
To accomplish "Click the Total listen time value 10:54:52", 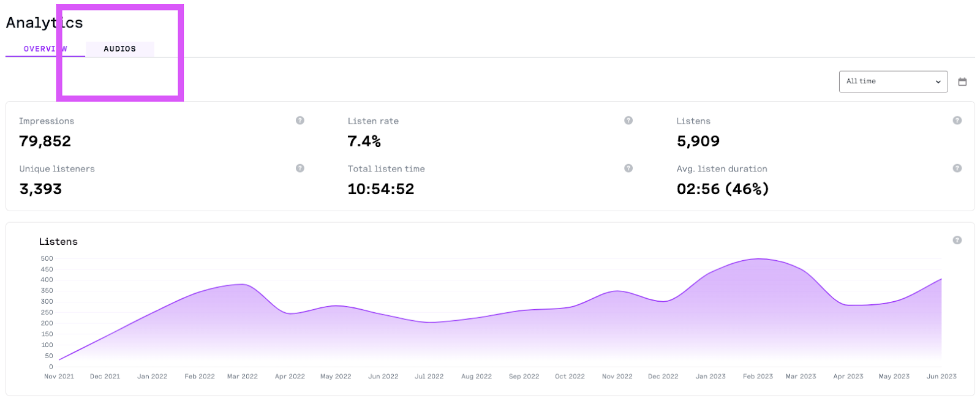I will (381, 189).
